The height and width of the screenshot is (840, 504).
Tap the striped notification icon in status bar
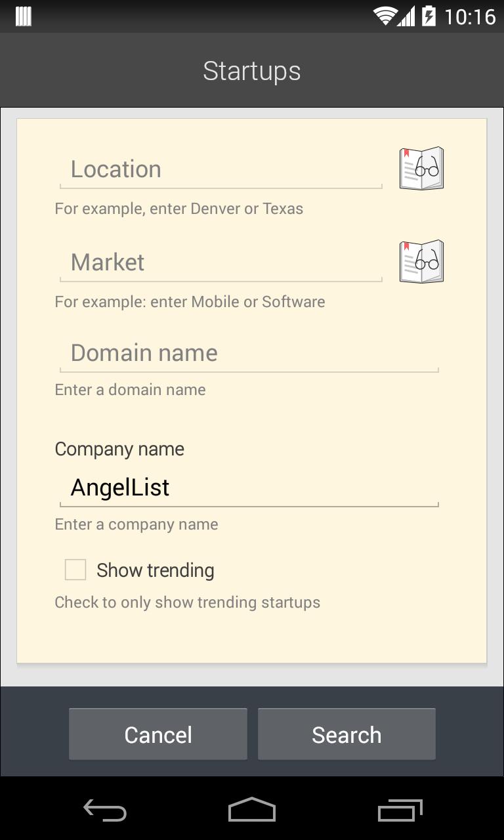(24, 16)
